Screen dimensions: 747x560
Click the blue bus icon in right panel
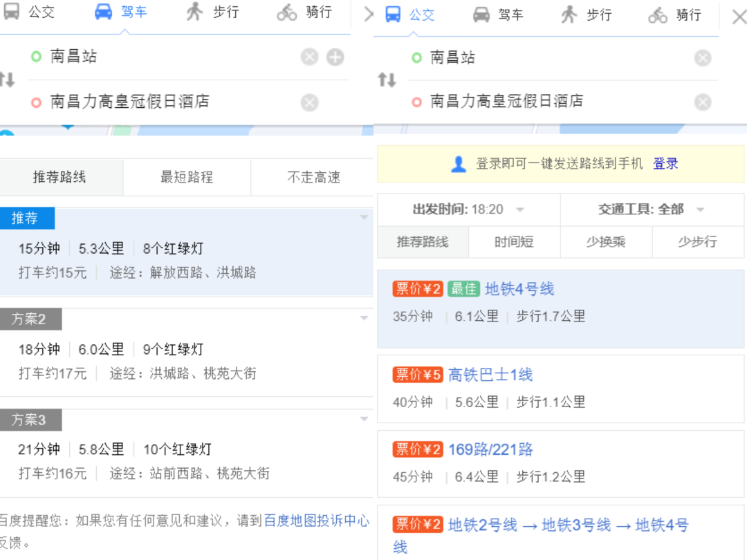393,15
